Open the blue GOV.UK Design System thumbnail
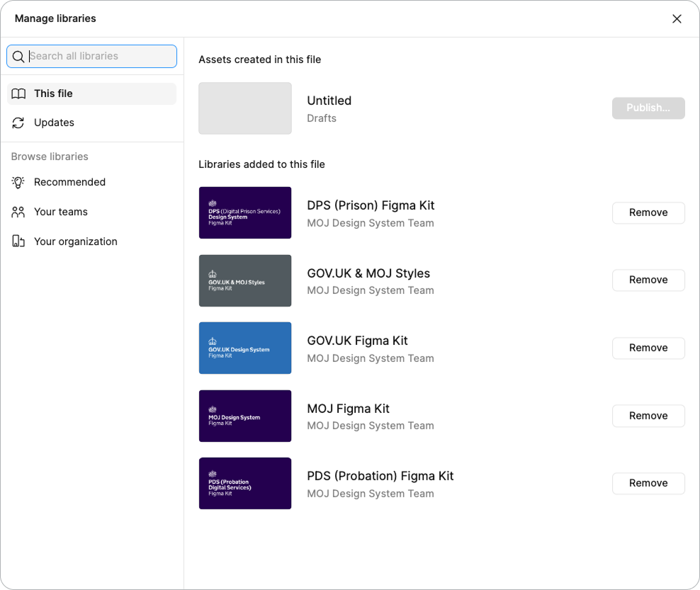 click(245, 348)
